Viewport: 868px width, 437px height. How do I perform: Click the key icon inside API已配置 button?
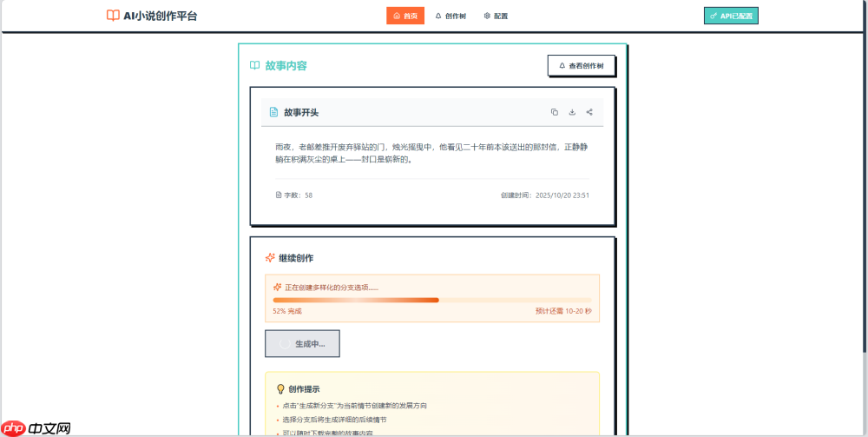(x=713, y=16)
